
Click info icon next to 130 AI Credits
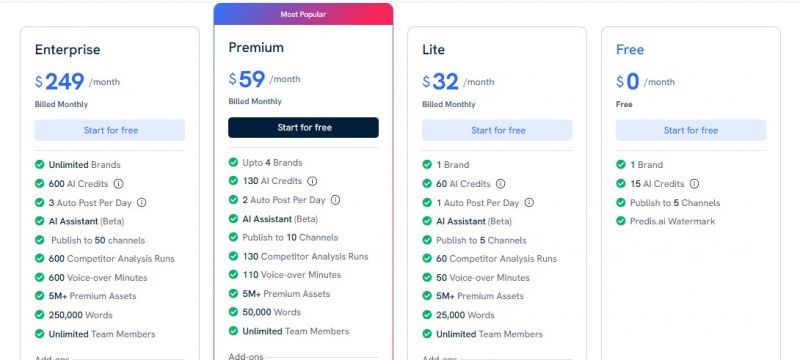tap(312, 181)
